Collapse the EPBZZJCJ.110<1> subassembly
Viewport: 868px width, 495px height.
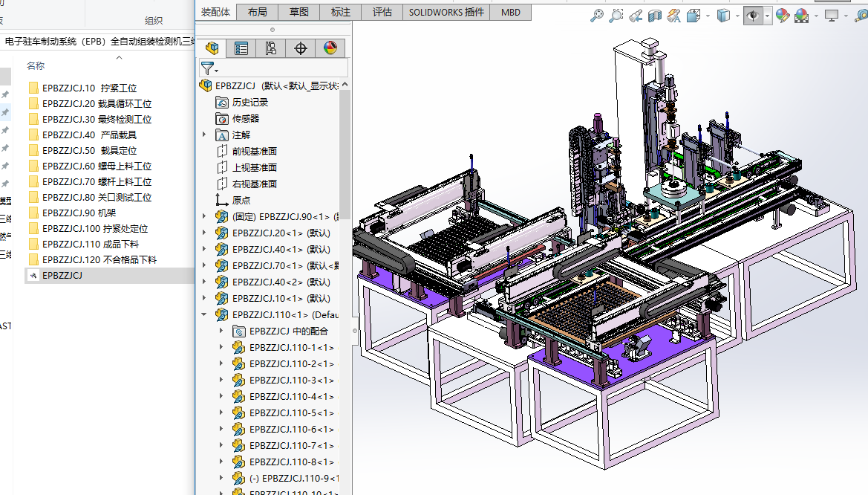pyautogui.click(x=205, y=314)
